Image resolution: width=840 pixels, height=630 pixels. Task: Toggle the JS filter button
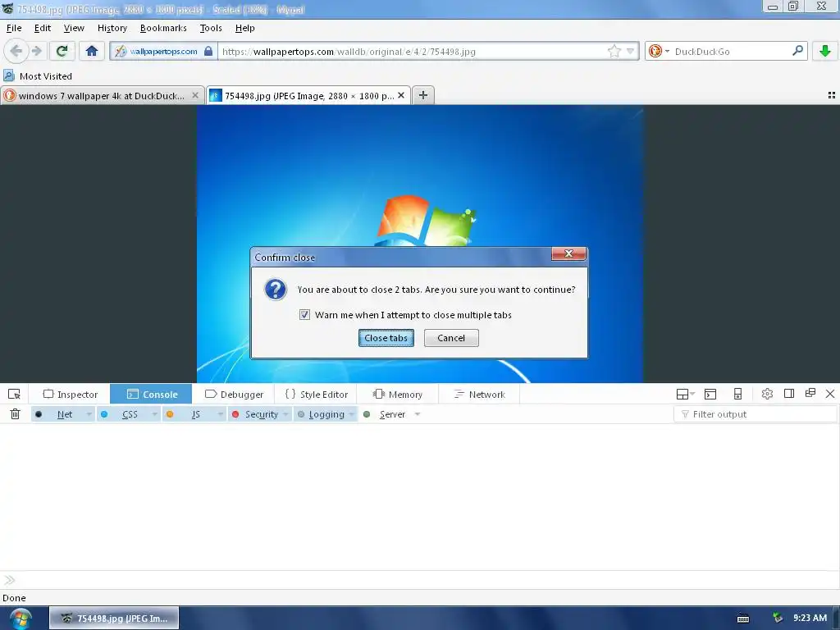pos(189,414)
